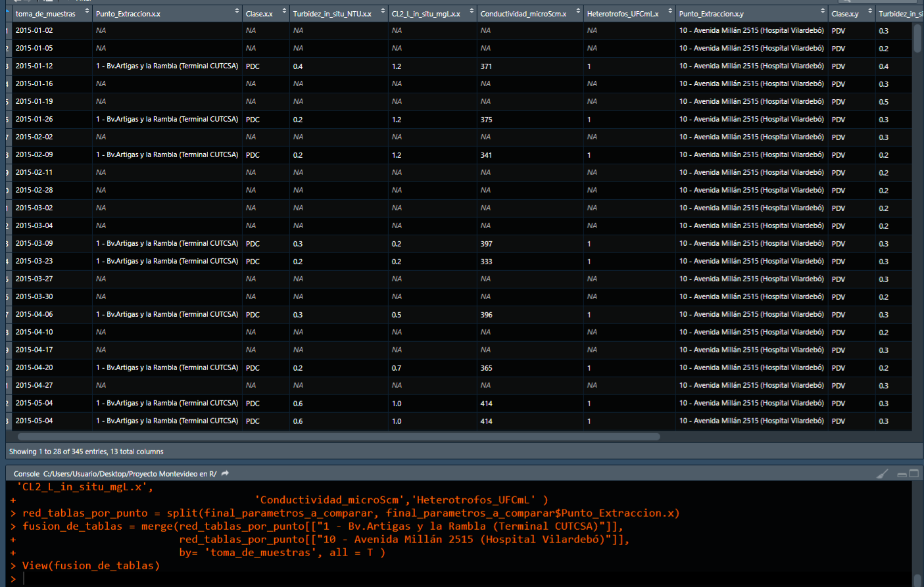The width and height of the screenshot is (924, 587).
Task: Click the conductivity value '341'
Action: click(486, 155)
